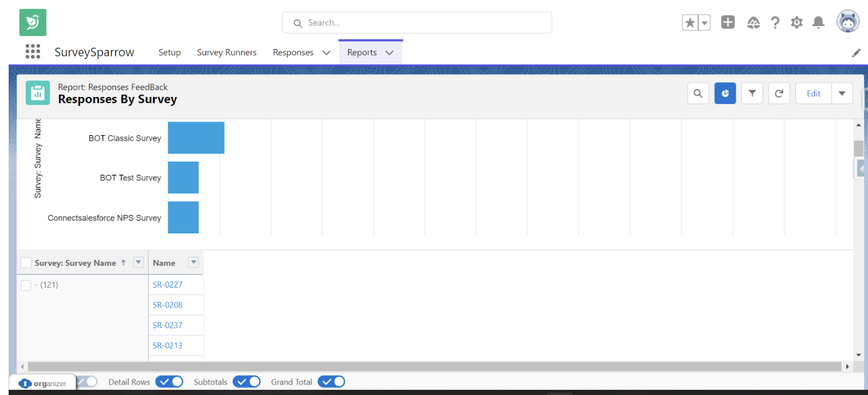
Task: Click the BOT Classic Survey chart bar
Action: tap(196, 138)
